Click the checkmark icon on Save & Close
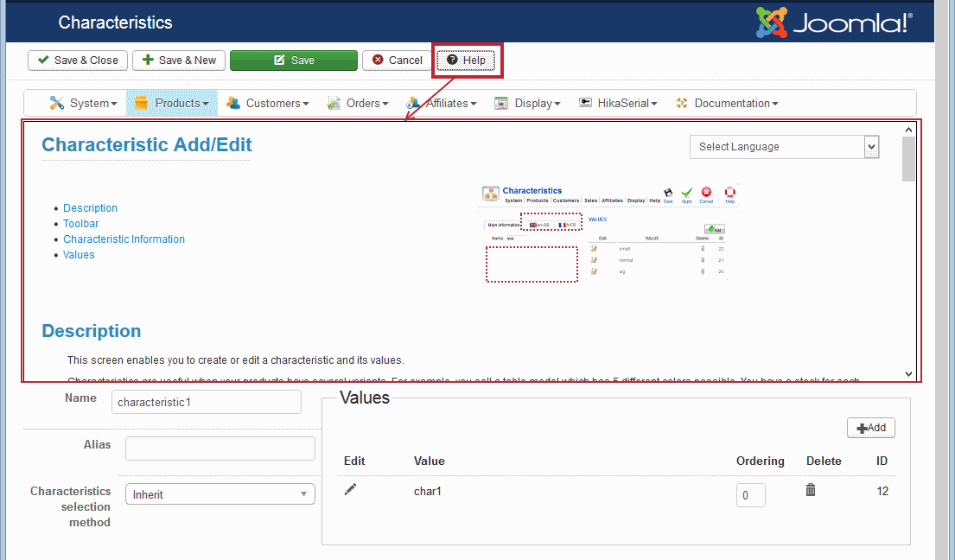This screenshot has width=955, height=560. (x=43, y=60)
